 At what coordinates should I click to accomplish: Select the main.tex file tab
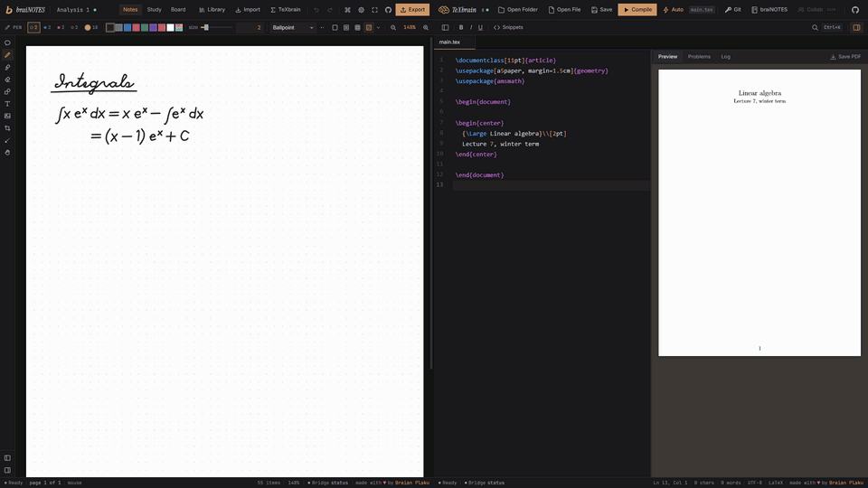(455, 42)
